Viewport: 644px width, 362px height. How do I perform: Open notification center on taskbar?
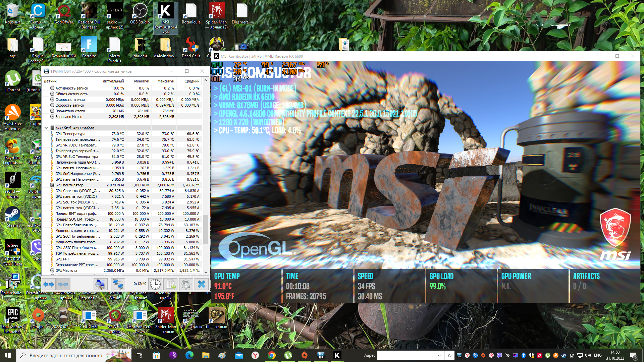633,356
